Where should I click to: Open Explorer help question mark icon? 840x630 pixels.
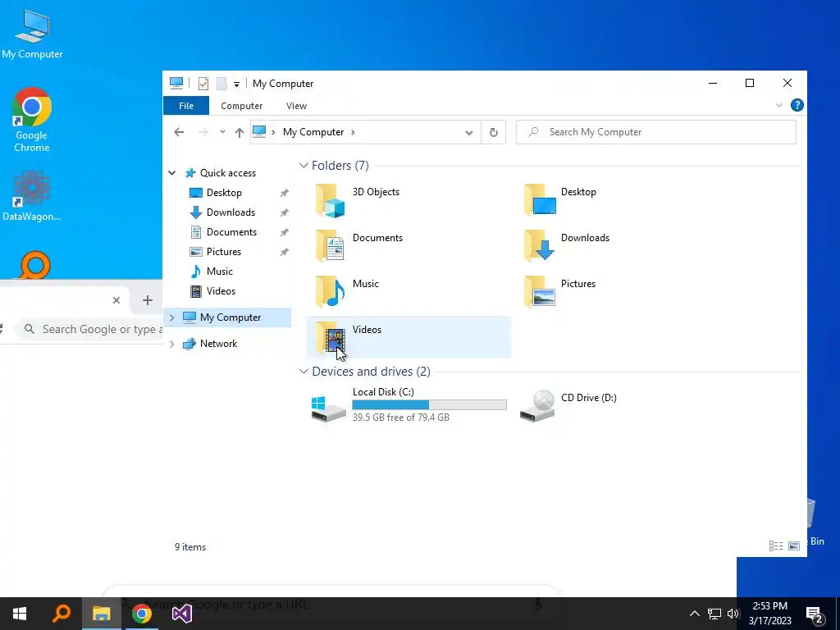pos(797,106)
